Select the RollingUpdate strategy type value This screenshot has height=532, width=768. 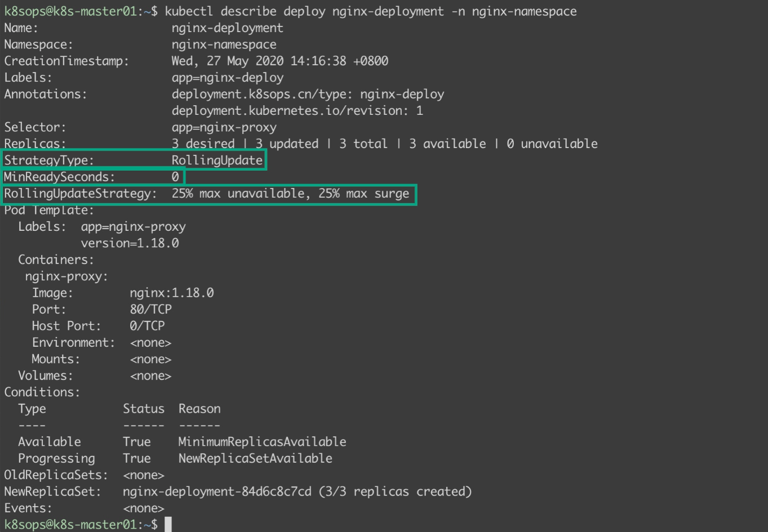tap(217, 160)
